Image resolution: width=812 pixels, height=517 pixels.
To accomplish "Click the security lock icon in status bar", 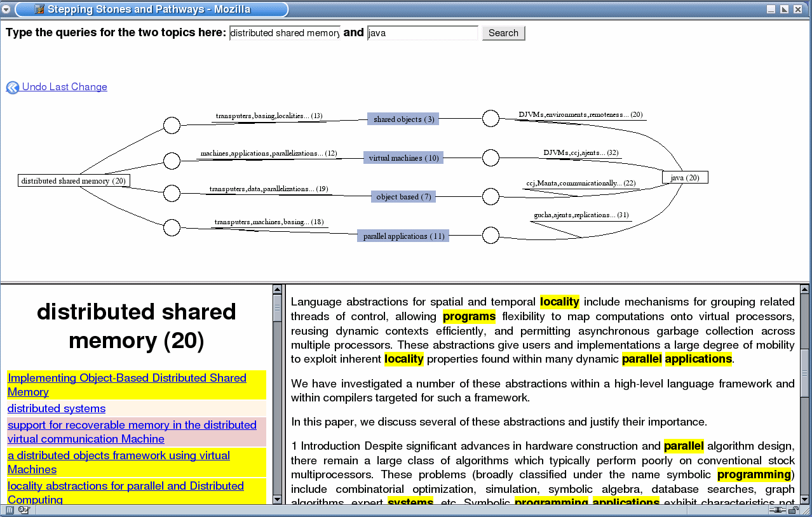I will 794,509.
